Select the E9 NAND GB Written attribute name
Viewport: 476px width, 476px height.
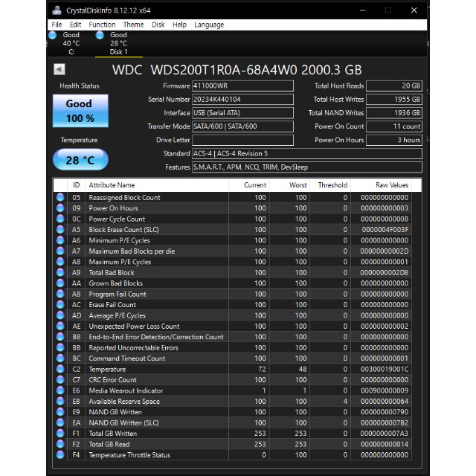[x=115, y=412]
